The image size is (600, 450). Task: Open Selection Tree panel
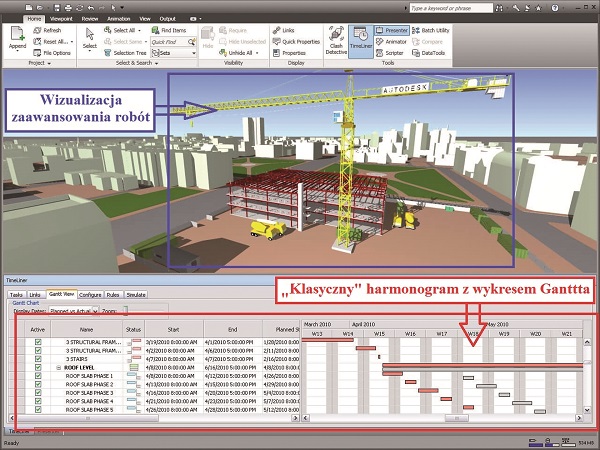coord(125,53)
